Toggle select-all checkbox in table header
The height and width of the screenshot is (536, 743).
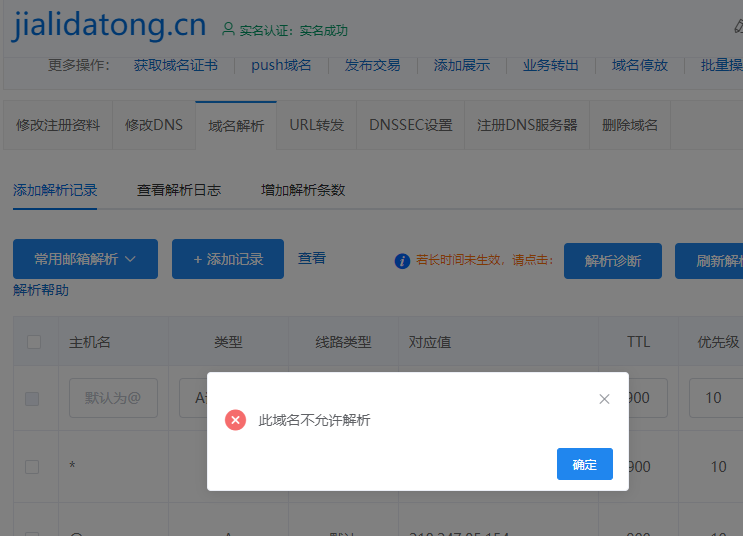tap(34, 342)
